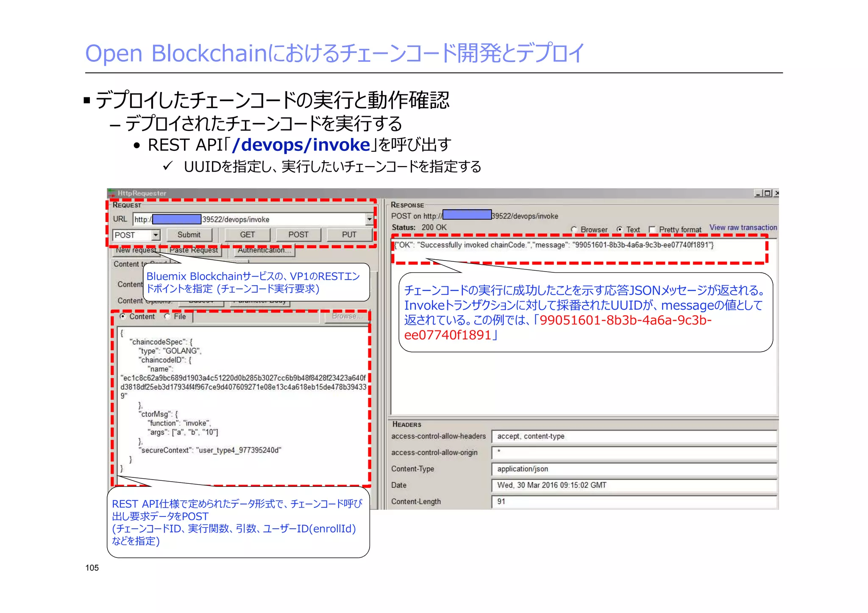Click inside the URL input field

(250, 219)
